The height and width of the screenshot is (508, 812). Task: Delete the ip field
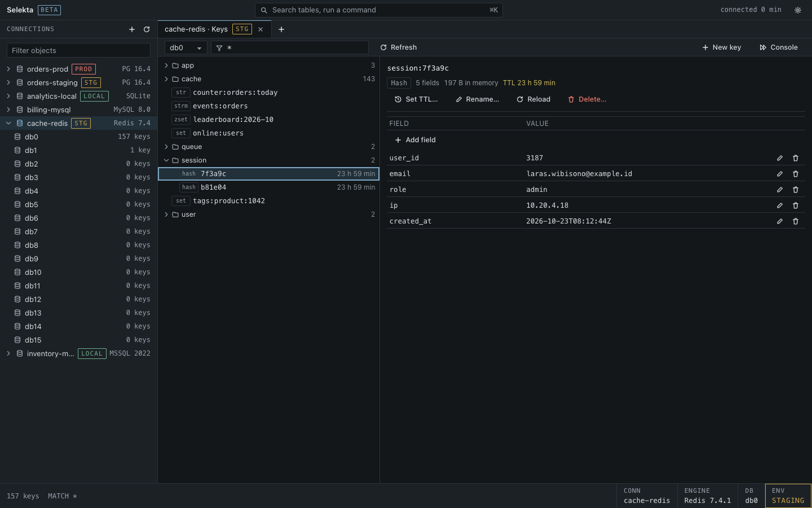(x=796, y=205)
